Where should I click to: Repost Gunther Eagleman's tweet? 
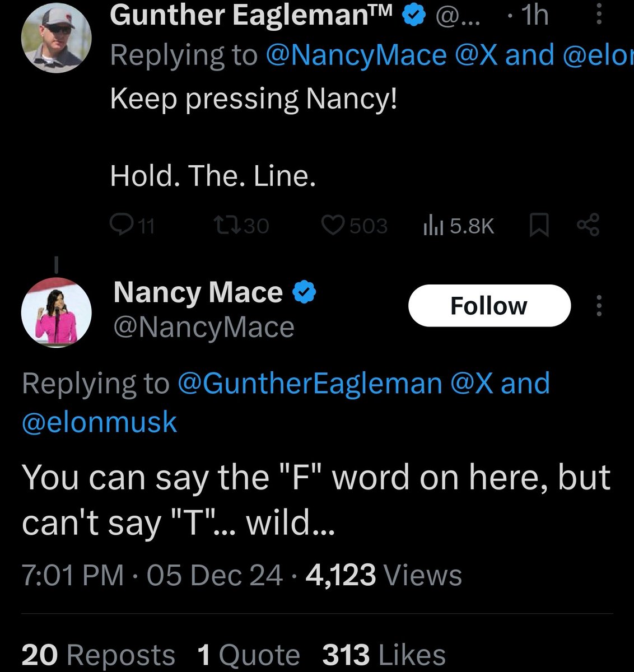coord(227,225)
